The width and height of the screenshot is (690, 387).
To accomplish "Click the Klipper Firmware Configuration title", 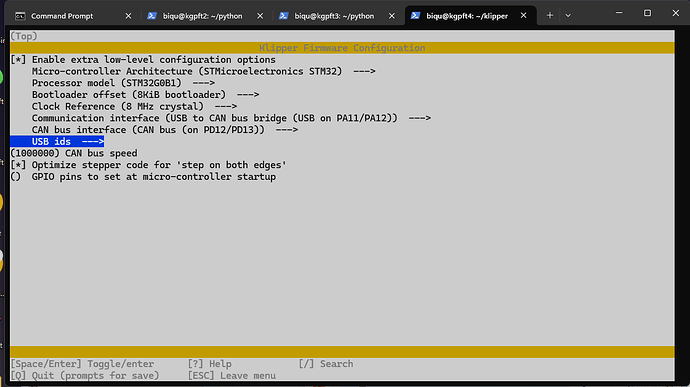I will pyautogui.click(x=342, y=48).
